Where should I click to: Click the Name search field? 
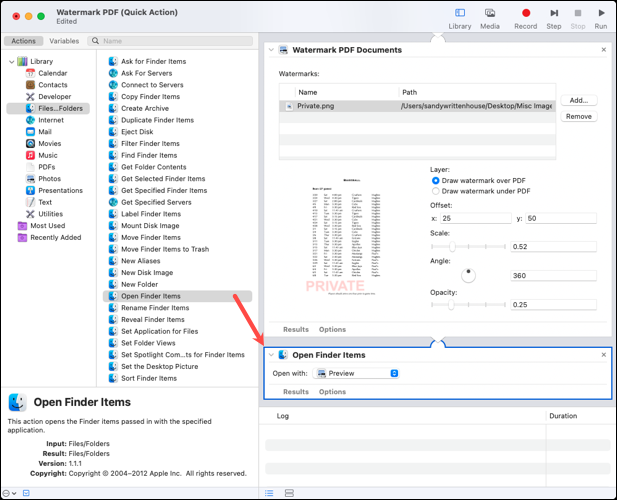170,41
